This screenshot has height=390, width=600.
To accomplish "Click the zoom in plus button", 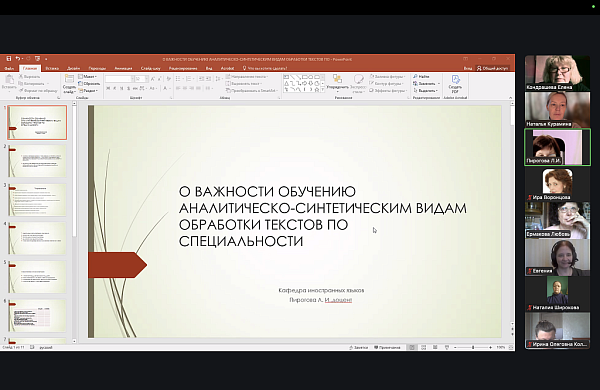I will click(x=491, y=348).
